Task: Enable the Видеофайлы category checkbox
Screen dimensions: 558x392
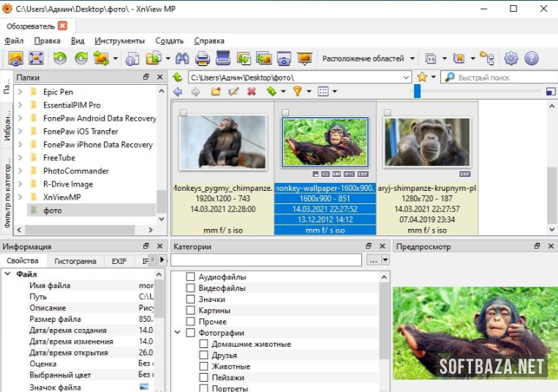Action: [x=191, y=288]
